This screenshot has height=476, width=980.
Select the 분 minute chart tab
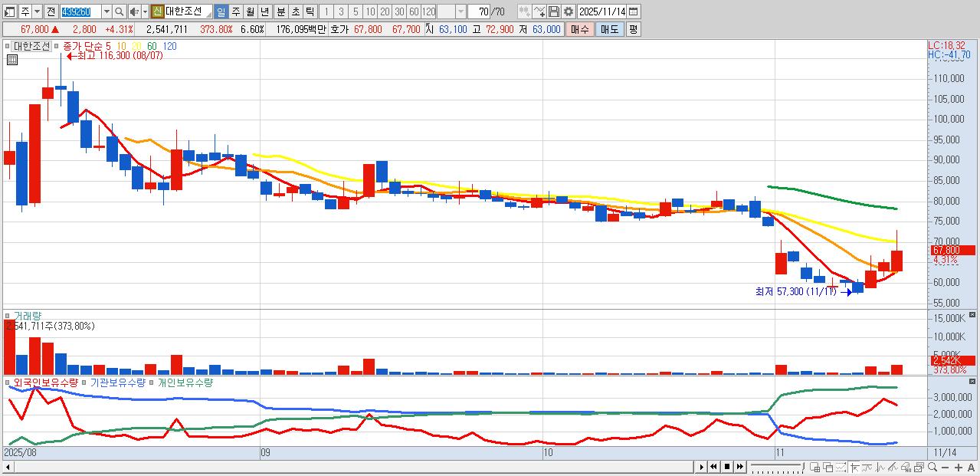click(280, 11)
